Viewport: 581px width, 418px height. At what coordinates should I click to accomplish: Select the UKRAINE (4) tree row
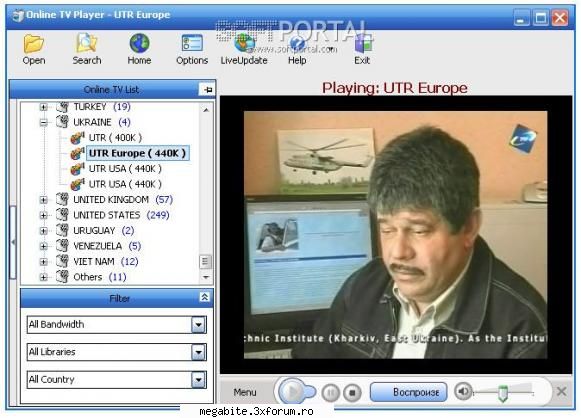(x=102, y=122)
